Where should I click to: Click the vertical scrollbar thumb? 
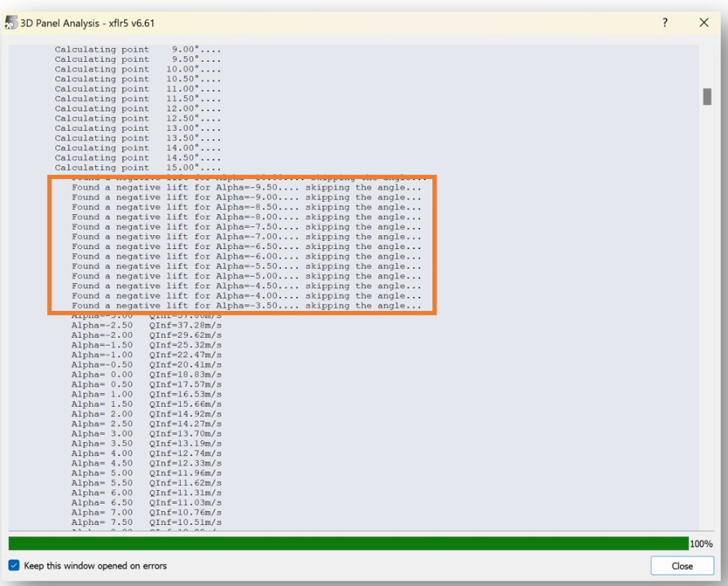pyautogui.click(x=707, y=96)
